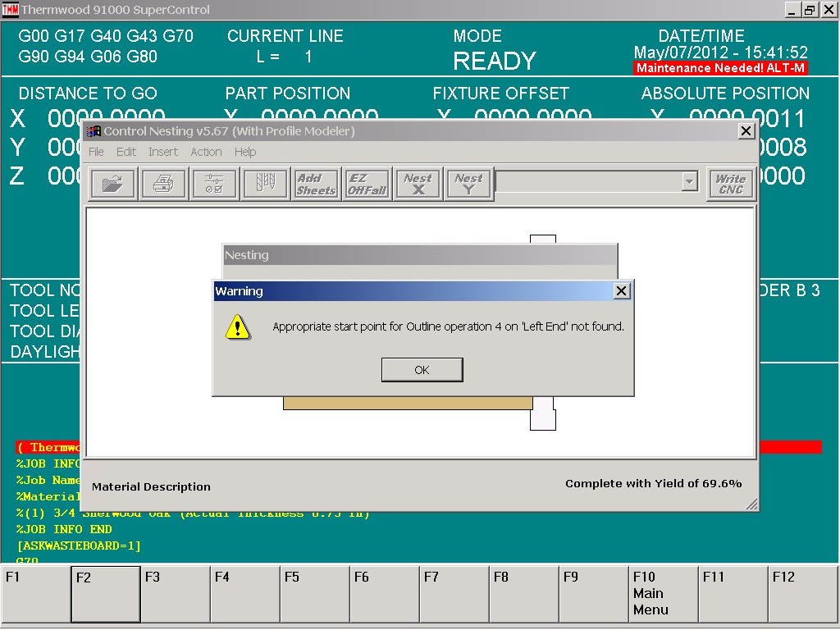Click the F2 function key button
Viewport: 840px width, 630px height.
point(106,594)
